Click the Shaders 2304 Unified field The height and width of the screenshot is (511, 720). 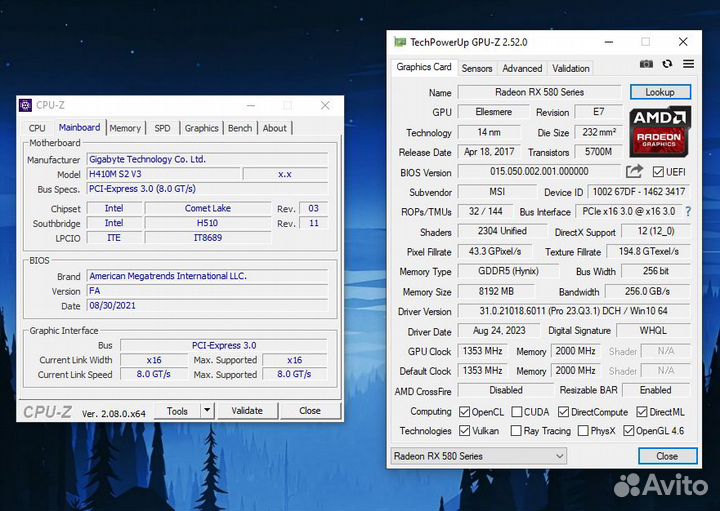tap(502, 231)
